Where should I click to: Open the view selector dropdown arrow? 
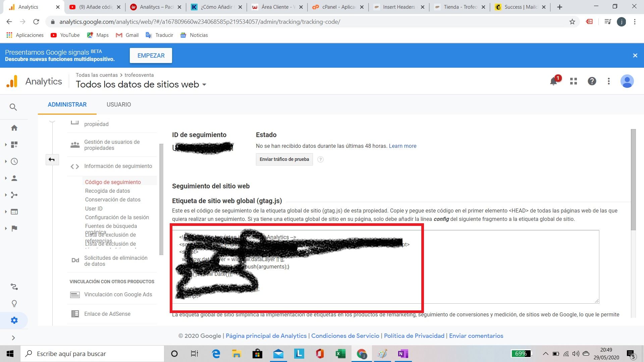pos(204,85)
